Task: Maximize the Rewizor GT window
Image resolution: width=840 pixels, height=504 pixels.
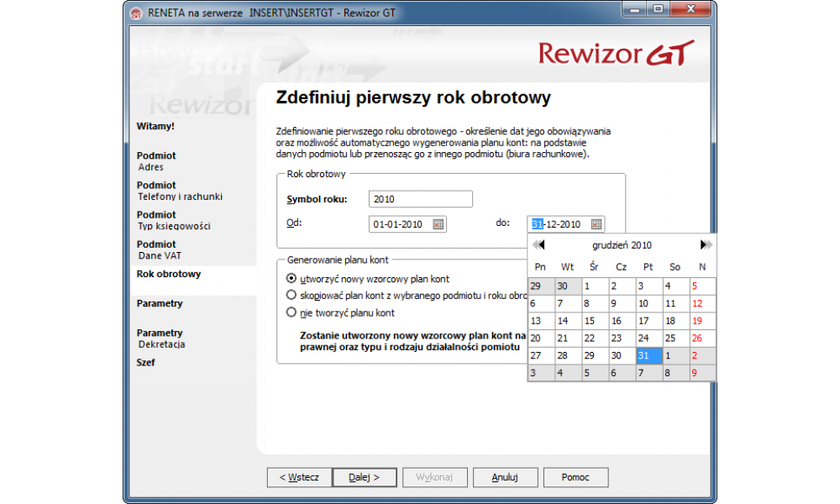Action: (658, 9)
